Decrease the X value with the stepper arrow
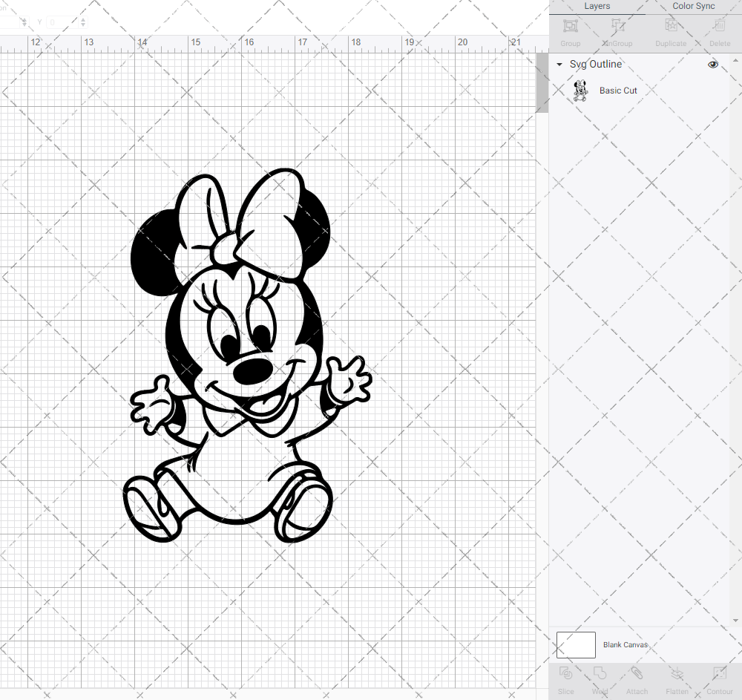 (x=24, y=25)
